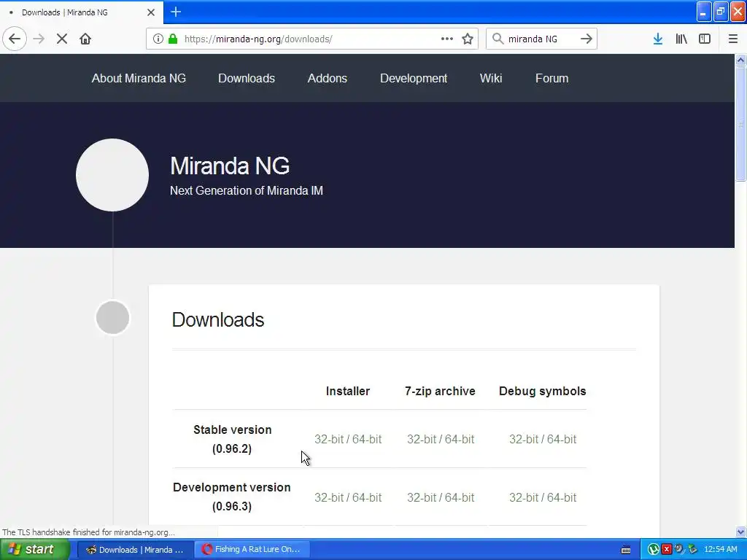Download development version 32-bit installer

[x=329, y=497]
